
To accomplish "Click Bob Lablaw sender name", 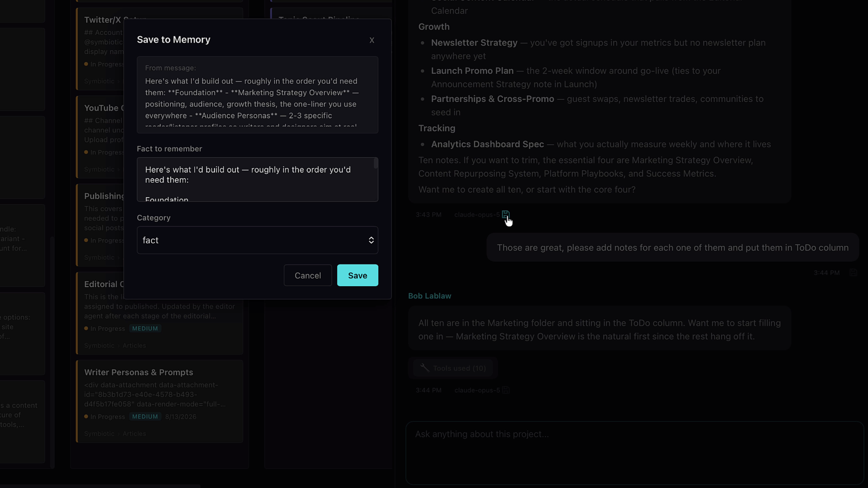I will (430, 296).
